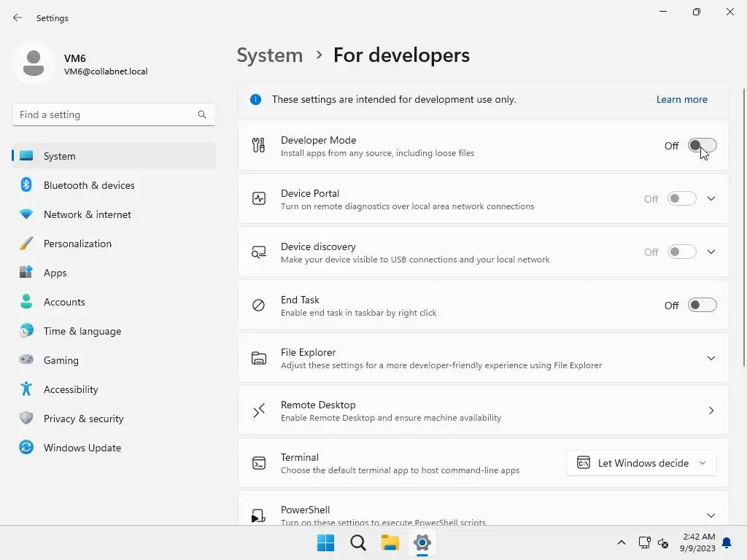Click the vertical scrollbar on the right
This screenshot has height=560, width=747.
point(743,227)
